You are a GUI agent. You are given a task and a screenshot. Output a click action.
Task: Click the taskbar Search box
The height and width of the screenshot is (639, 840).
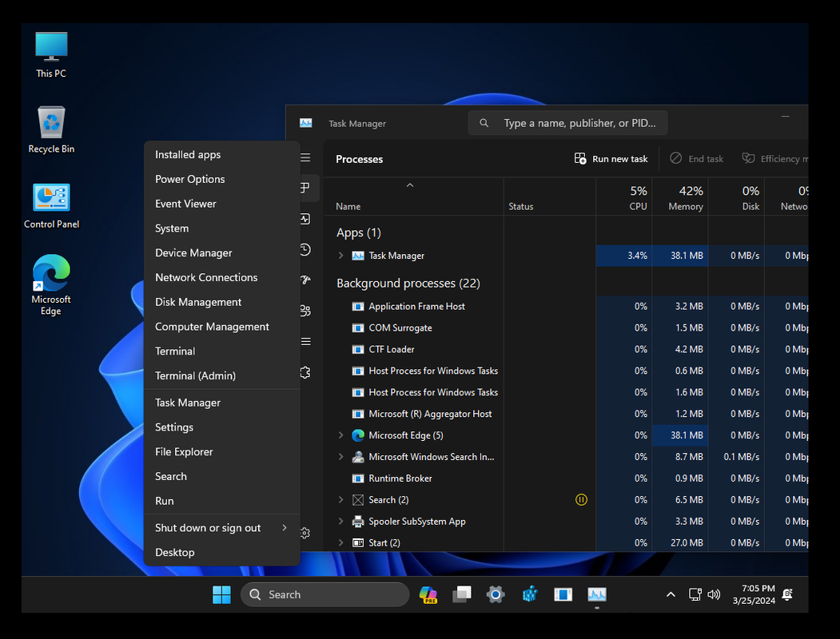pos(325,594)
